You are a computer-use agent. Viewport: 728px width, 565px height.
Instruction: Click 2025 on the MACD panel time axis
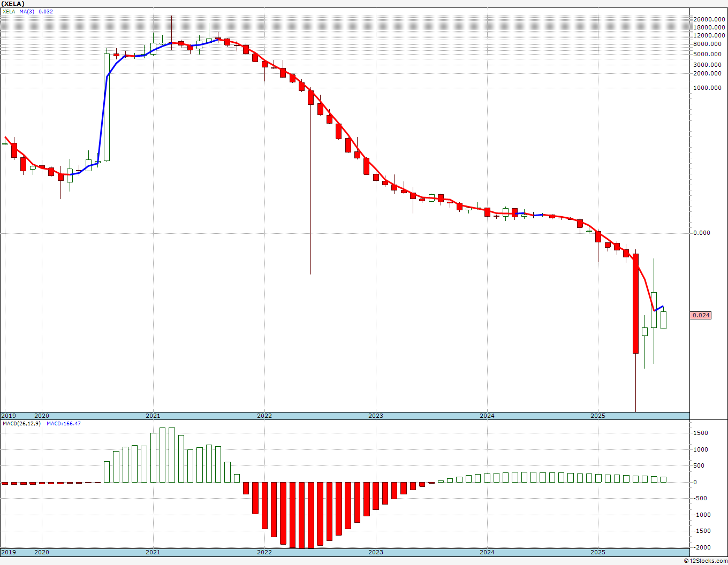598,552
